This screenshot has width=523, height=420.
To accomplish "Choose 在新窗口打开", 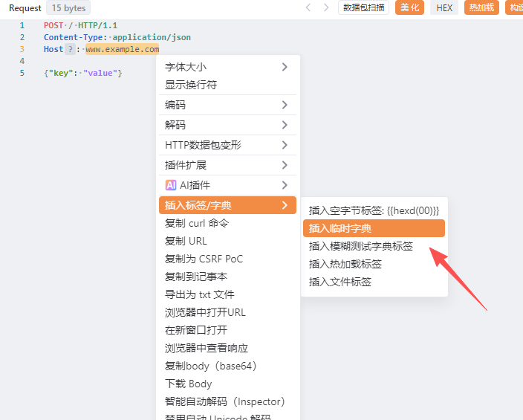I will coord(228,330).
